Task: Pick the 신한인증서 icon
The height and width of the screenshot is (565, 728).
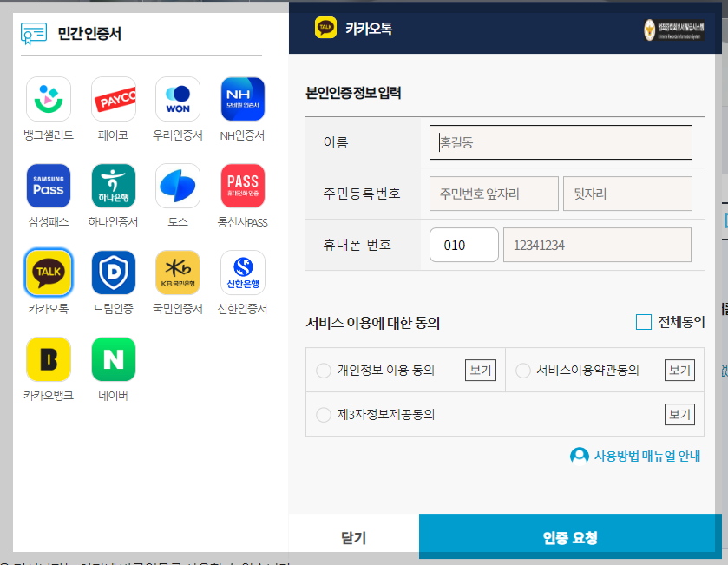Action: [243, 273]
